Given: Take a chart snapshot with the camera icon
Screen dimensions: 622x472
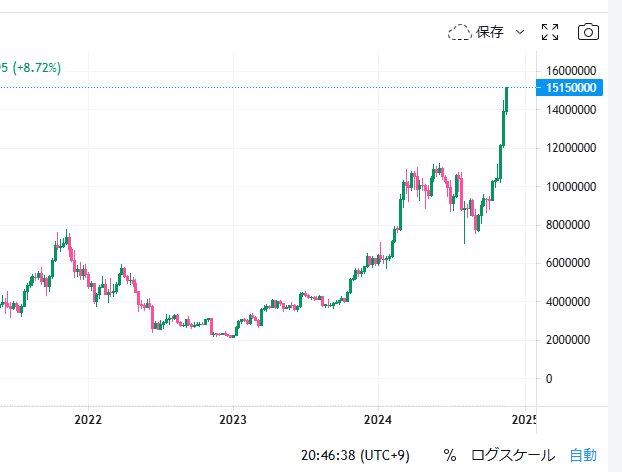Looking at the screenshot, I should coord(589,32).
